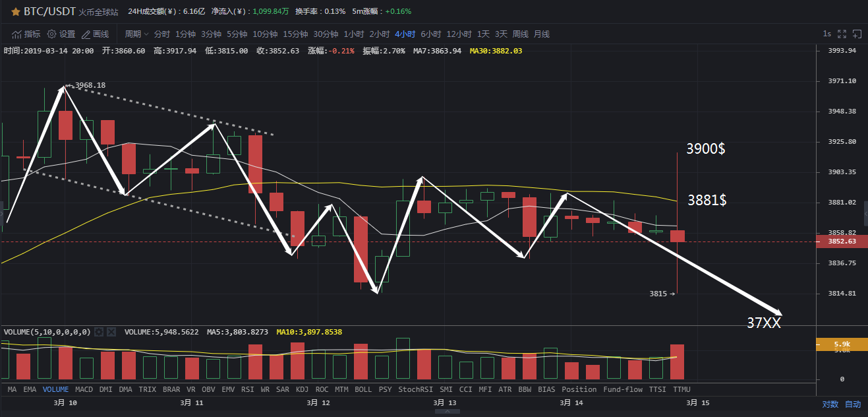This screenshot has width=868, height=417.
Task: Switch to the BBW indicator
Action: [525, 389]
